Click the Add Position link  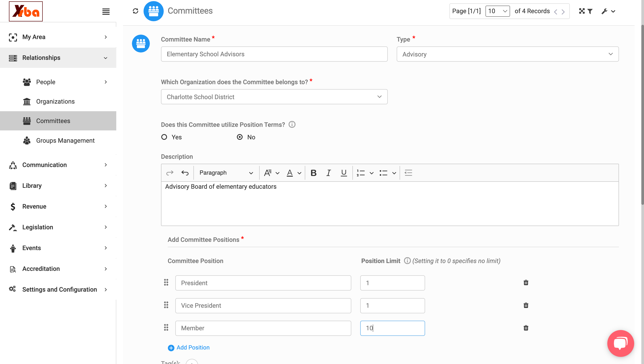[189, 347]
